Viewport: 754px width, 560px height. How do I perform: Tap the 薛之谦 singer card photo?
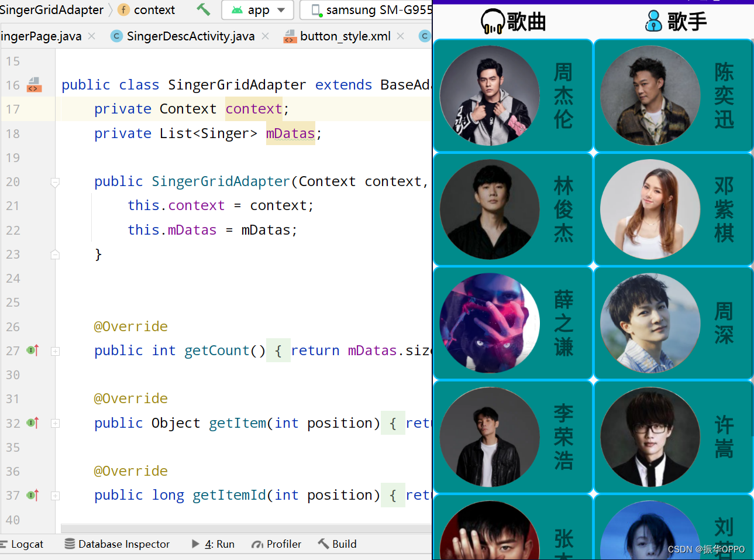coord(490,323)
